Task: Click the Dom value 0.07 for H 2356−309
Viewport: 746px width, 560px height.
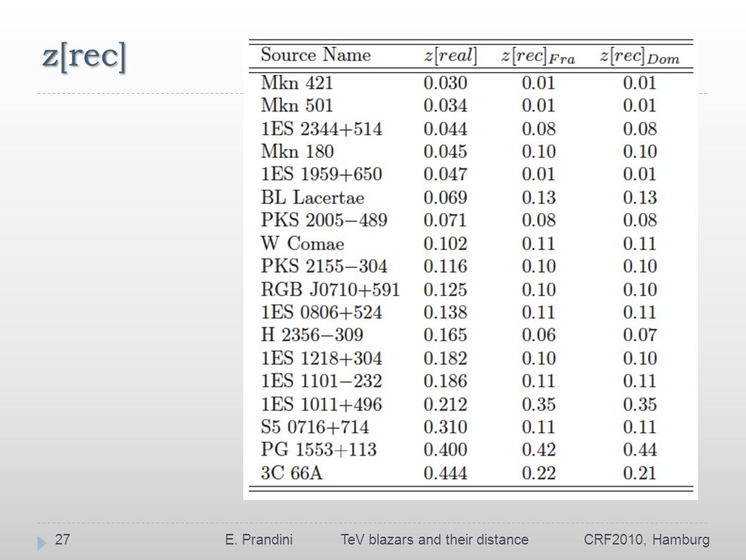Action: click(640, 335)
